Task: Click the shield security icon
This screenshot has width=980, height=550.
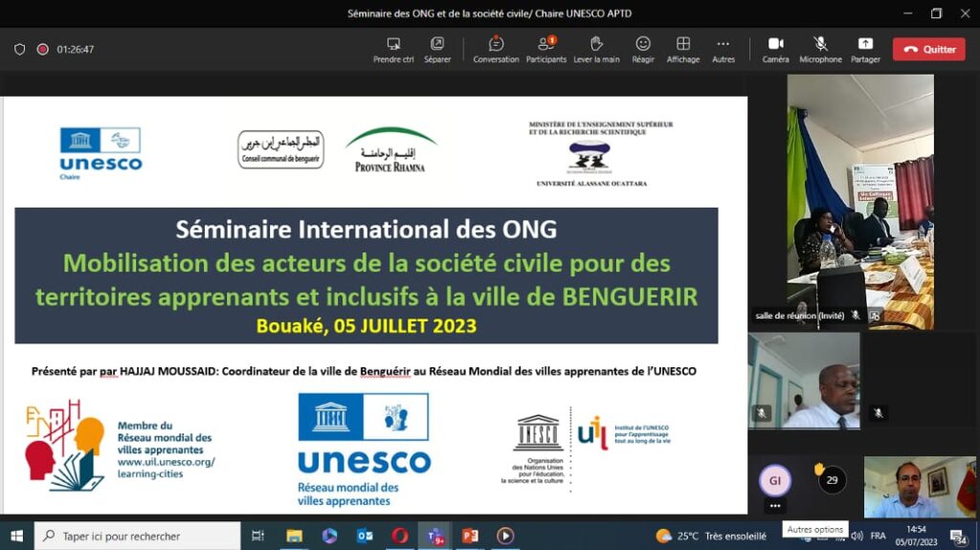Action: point(19,50)
